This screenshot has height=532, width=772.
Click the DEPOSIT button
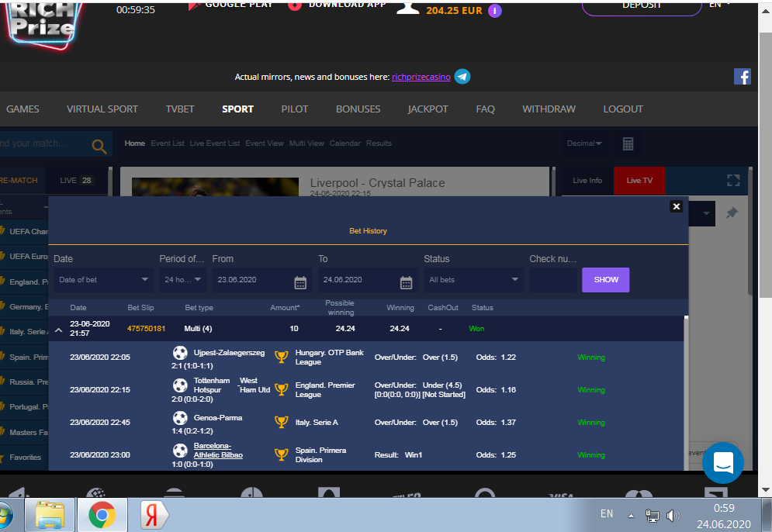641,7
